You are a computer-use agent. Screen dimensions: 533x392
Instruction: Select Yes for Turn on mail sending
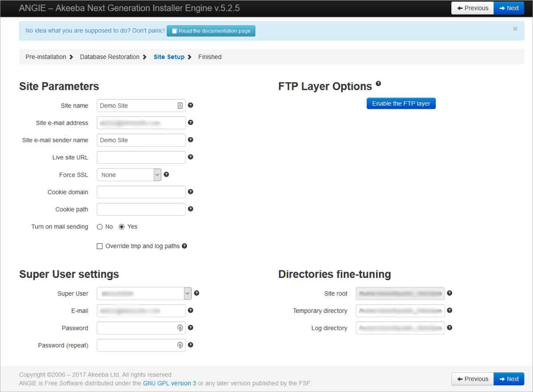pos(122,227)
